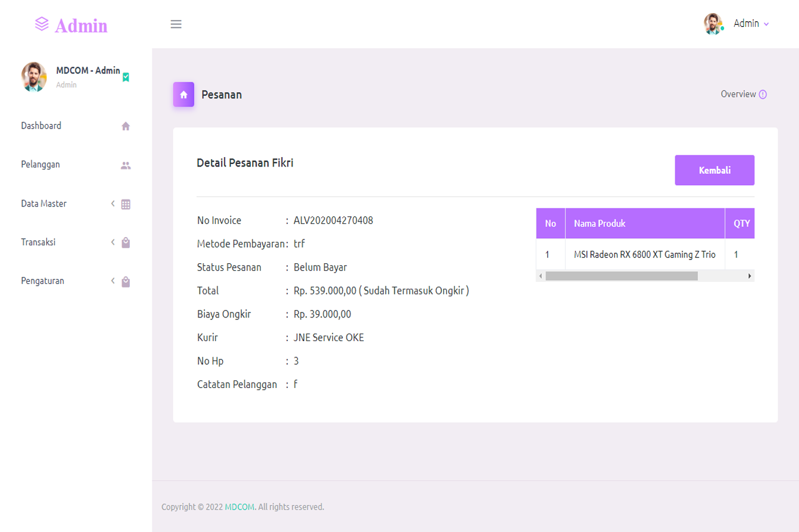The width and height of the screenshot is (799, 532).
Task: Click the scrollbar right arrow in product table
Action: [749, 276]
